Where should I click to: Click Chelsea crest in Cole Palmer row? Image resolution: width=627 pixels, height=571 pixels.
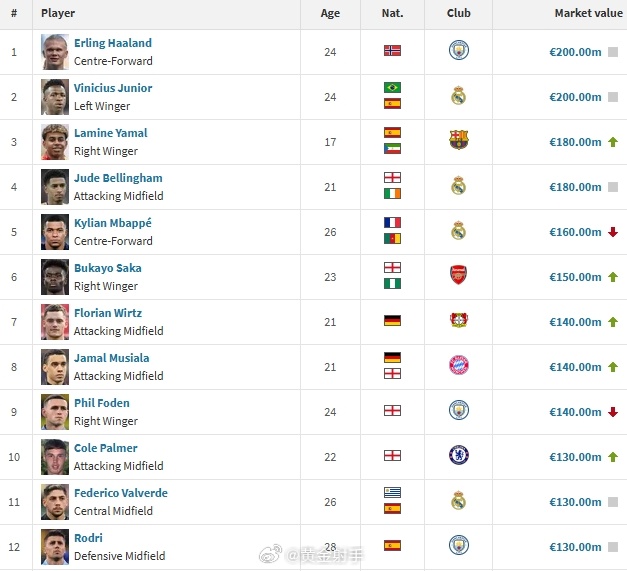(x=459, y=455)
